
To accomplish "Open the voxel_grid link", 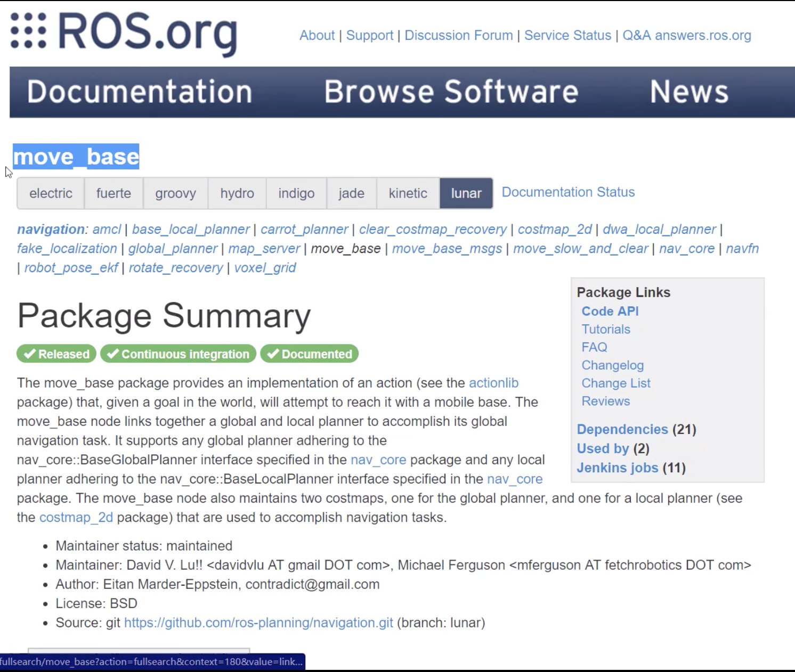I will [x=265, y=268].
